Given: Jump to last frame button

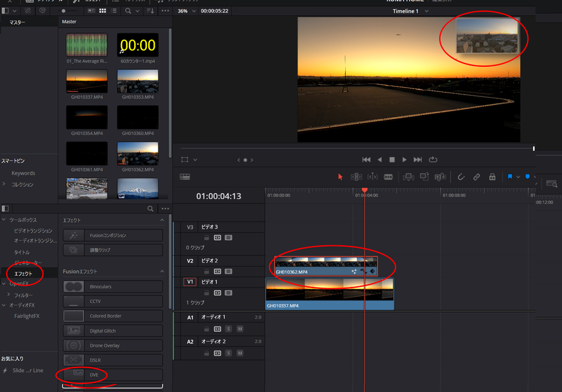Looking at the screenshot, I should click(x=418, y=159).
